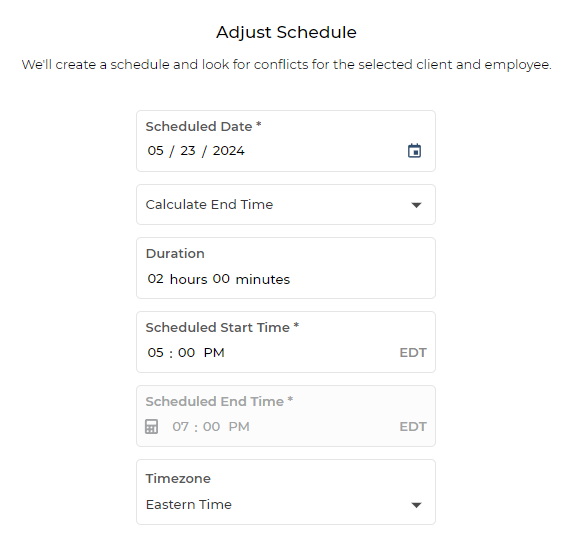Select start time minutes 00

click(187, 352)
